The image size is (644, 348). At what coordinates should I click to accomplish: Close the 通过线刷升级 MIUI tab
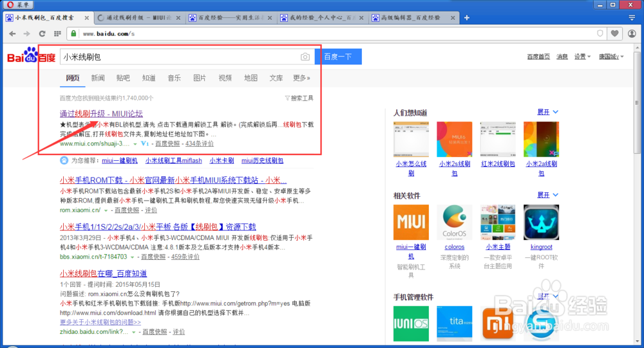click(178, 17)
